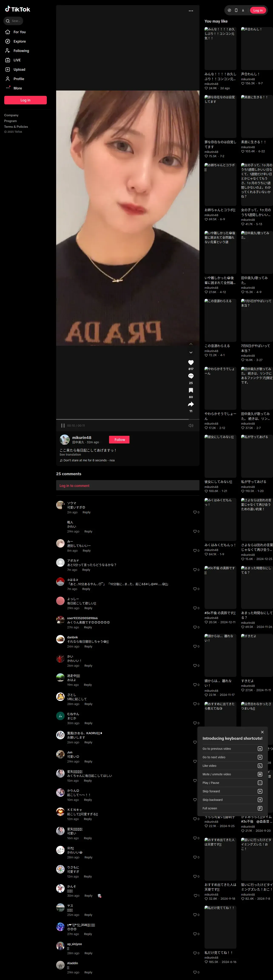The image size is (273, 980).
Task: Click See translation under the caption
Action: pyautogui.click(x=70, y=455)
